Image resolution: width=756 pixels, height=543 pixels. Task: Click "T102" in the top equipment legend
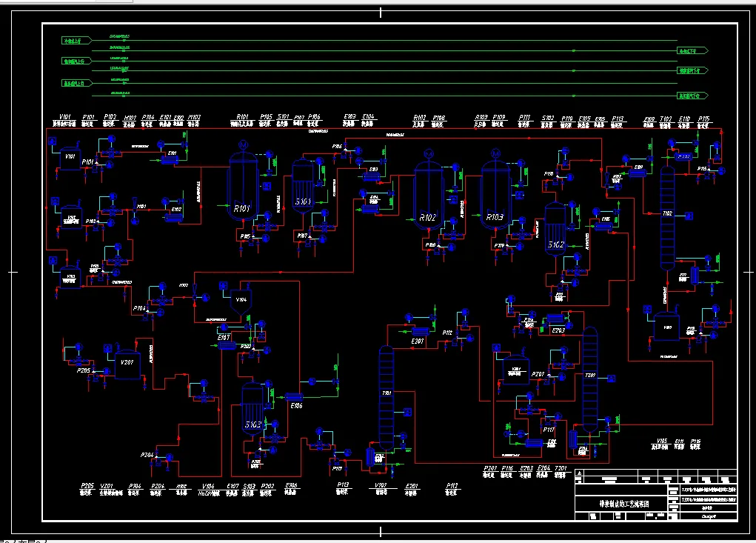666,119
